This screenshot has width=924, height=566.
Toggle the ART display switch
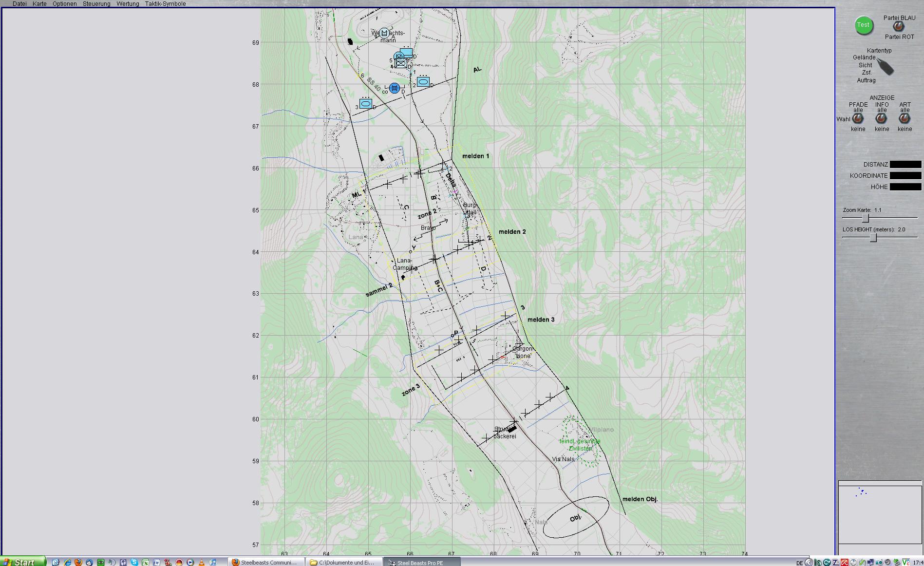tap(905, 118)
